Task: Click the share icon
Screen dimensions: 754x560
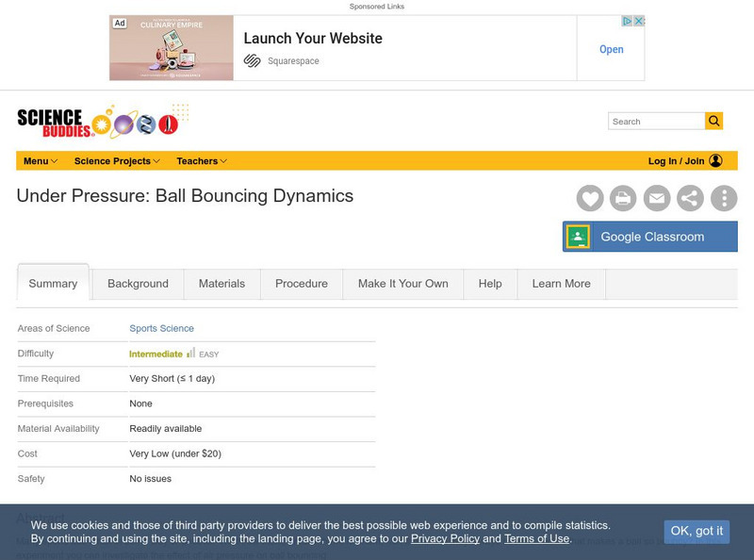Action: click(690, 198)
